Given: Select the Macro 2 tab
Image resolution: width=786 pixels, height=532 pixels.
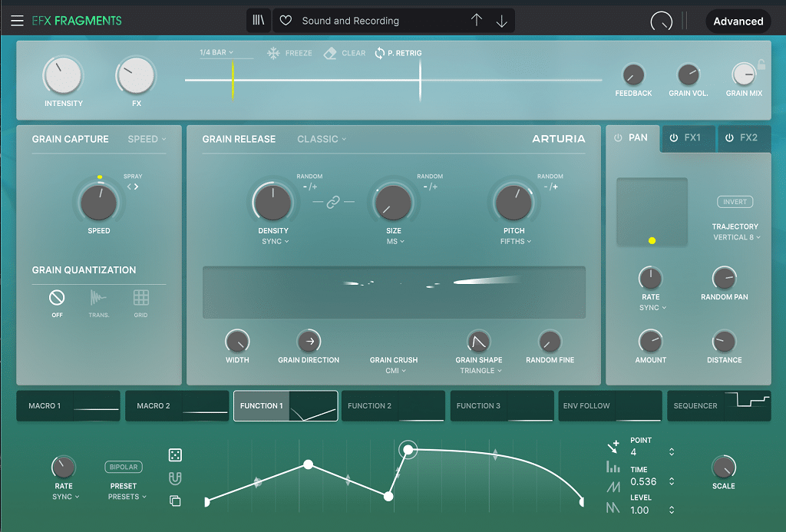Looking at the screenshot, I should click(177, 405).
